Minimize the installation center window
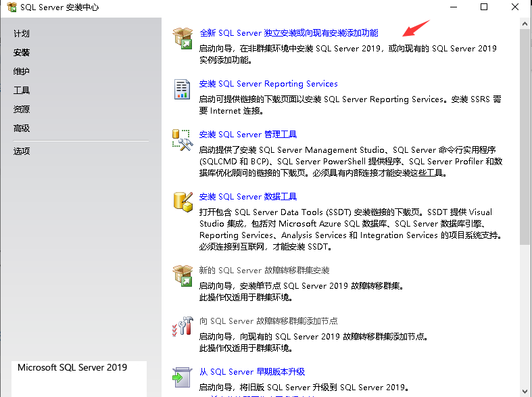532x397 pixels. click(x=454, y=7)
